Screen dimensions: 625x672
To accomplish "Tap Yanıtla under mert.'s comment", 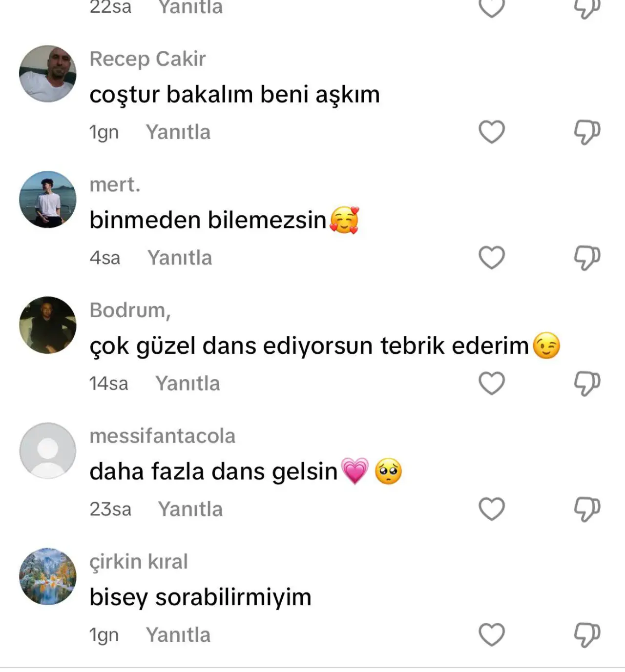I will (180, 258).
